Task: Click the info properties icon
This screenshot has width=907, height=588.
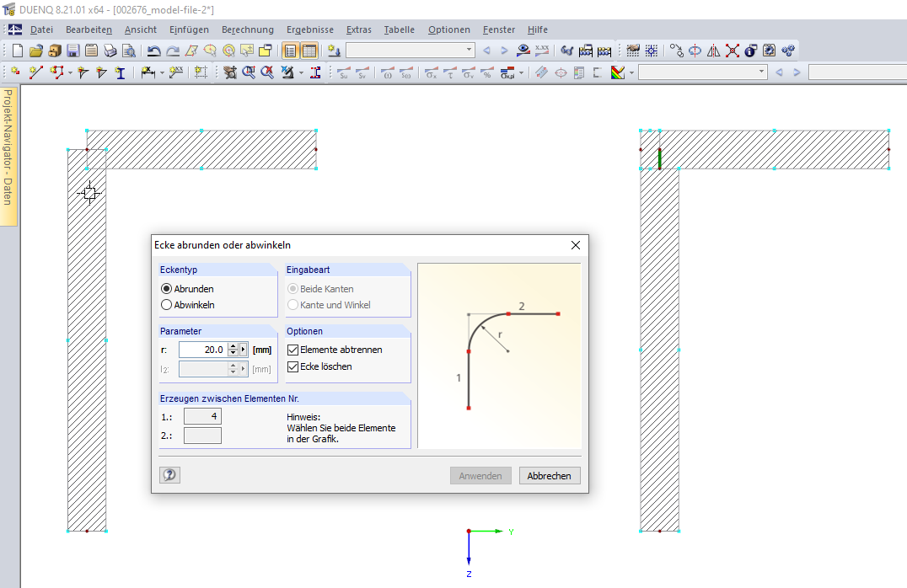Action: (x=751, y=51)
